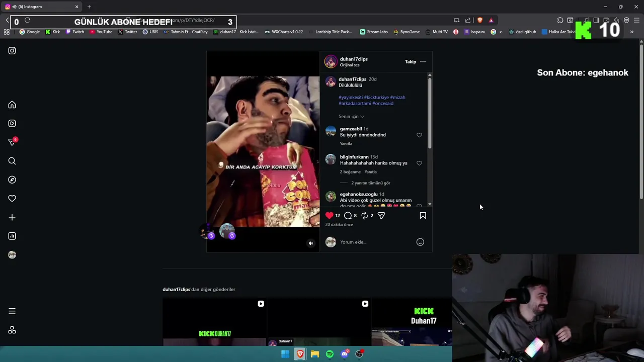Viewport: 644px width, 362px height.
Task: View '2 beğenme' likes on bilginfurkann's comment
Action: tap(350, 172)
